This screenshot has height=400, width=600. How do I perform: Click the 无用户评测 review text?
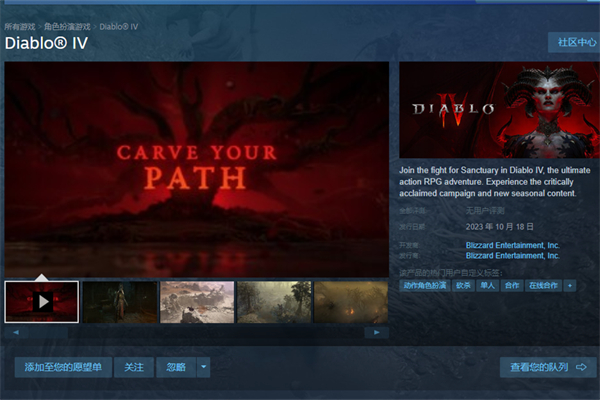pyautogui.click(x=485, y=211)
